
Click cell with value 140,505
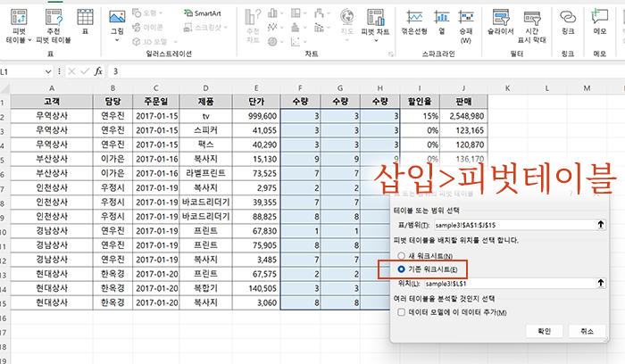point(256,288)
